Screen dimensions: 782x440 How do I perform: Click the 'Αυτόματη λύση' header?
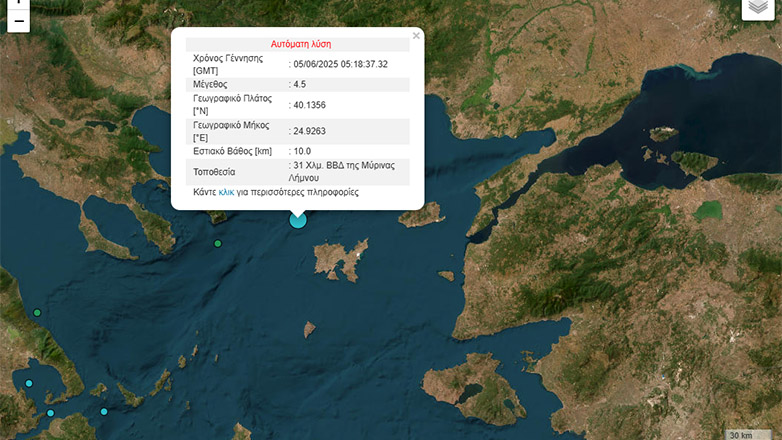(x=301, y=44)
